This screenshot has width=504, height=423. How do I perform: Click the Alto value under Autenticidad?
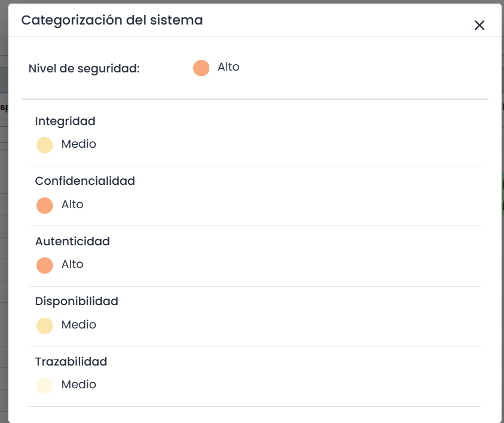pyautogui.click(x=72, y=264)
